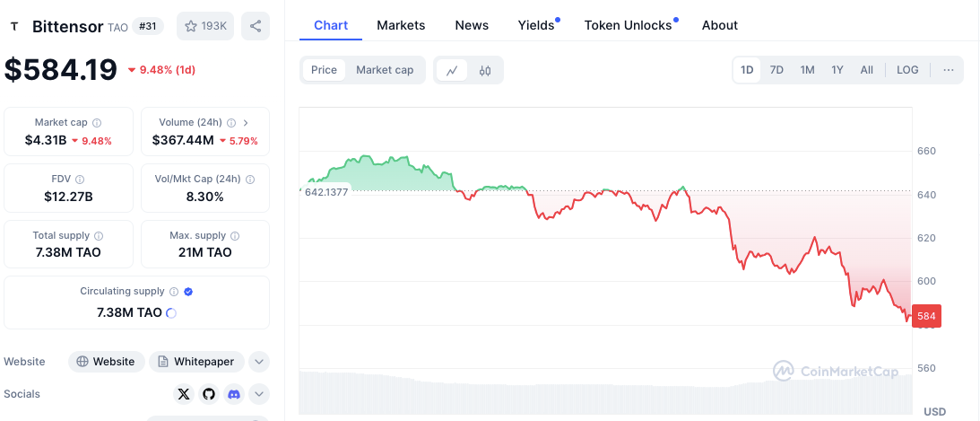Toggle the LOG scale option
This screenshot has width=980, height=421.
(x=907, y=70)
